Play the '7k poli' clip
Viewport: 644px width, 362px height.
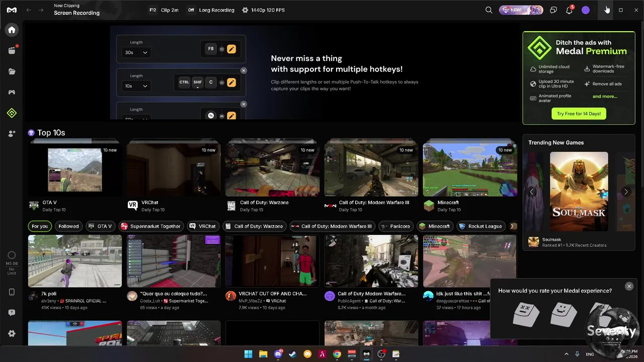click(74, 261)
